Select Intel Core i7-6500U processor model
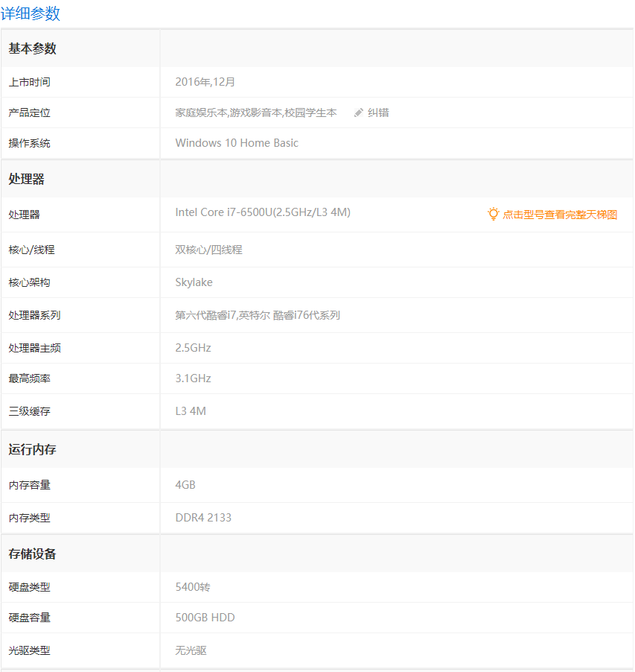635x672 pixels. pyautogui.click(x=263, y=212)
